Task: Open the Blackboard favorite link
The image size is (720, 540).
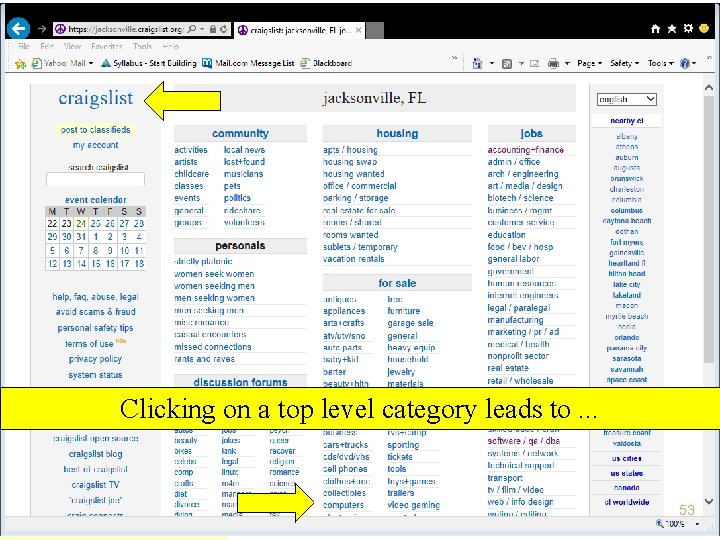Action: 326,63
